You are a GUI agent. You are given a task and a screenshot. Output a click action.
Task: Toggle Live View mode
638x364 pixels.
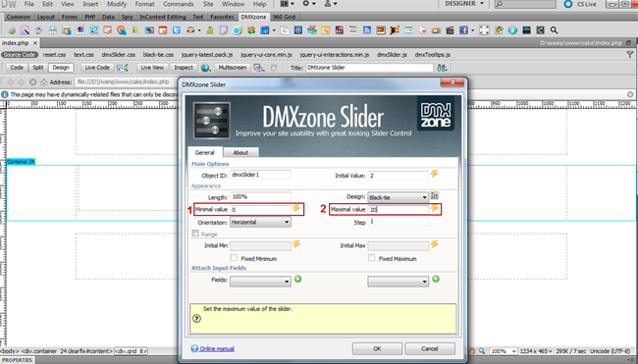click(152, 68)
